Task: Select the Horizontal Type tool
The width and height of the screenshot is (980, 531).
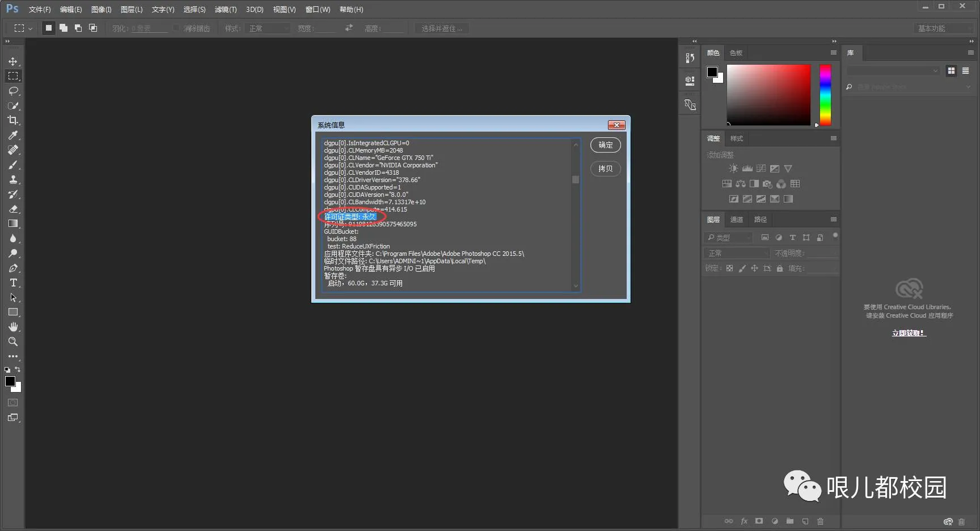Action: pyautogui.click(x=13, y=283)
